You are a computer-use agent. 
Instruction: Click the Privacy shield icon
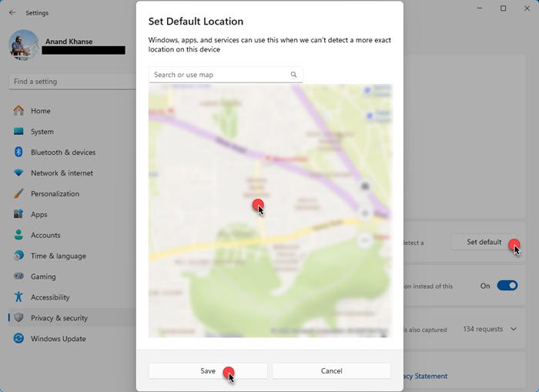(x=18, y=318)
